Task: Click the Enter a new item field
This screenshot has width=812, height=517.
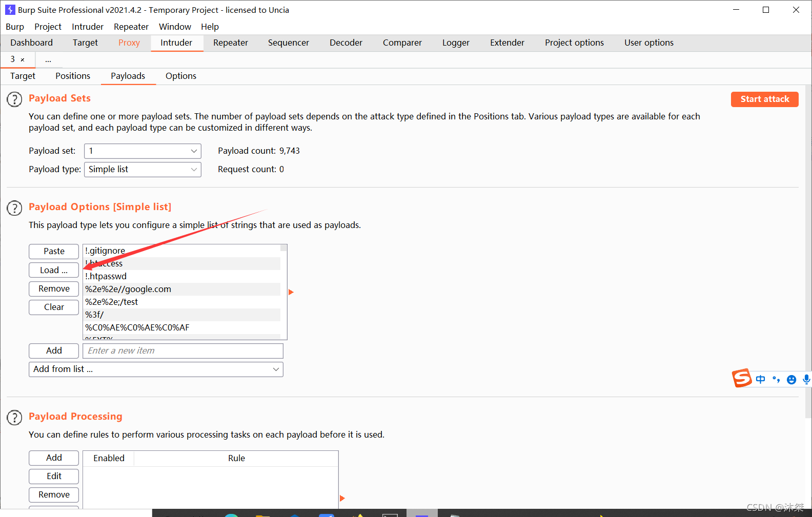Action: (x=183, y=351)
